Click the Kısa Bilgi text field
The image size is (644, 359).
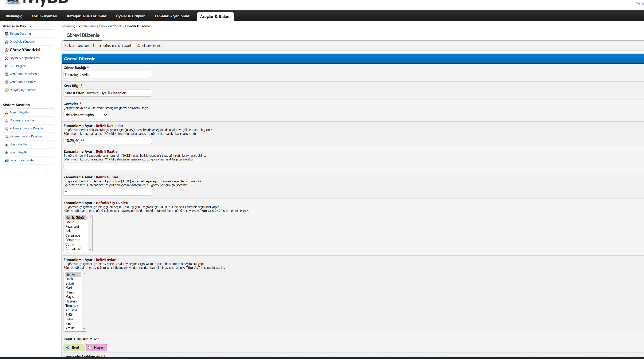coord(107,93)
